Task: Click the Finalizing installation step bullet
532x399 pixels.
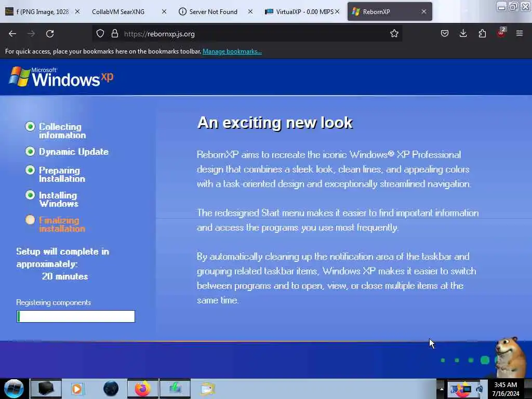Action: (30, 220)
